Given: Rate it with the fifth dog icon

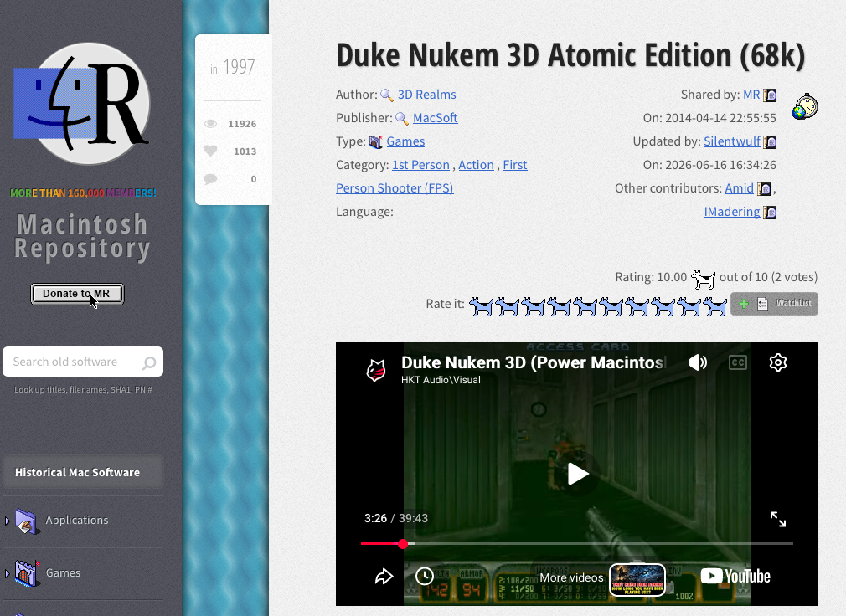Looking at the screenshot, I should pos(586,306).
